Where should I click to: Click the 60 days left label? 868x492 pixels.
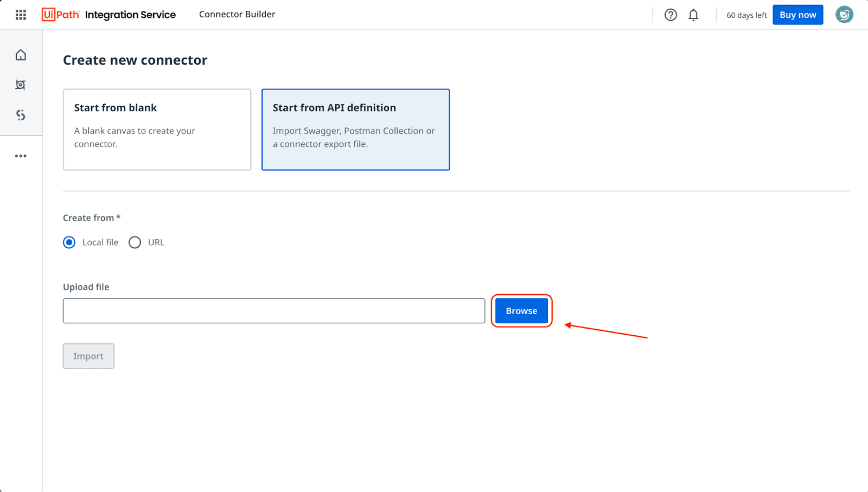click(x=746, y=15)
